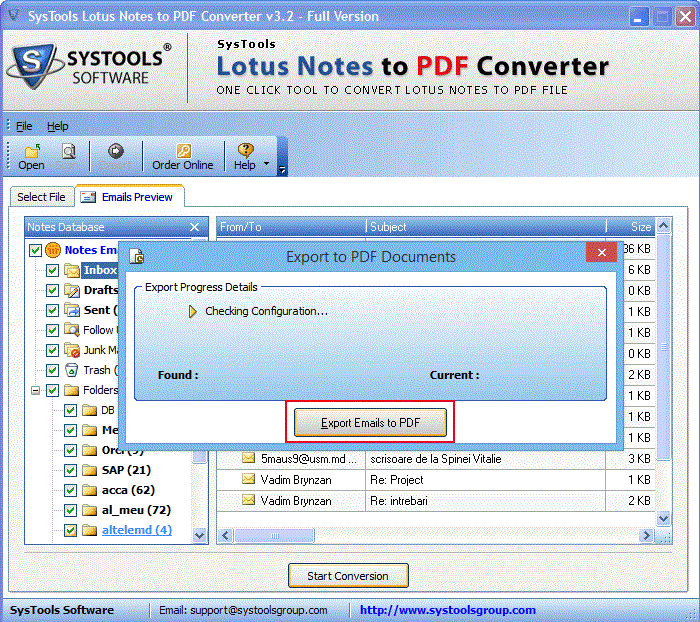Screen dimensions: 700x622
Task: Click the acca (62) folder icon
Action: pyautogui.click(x=90, y=490)
